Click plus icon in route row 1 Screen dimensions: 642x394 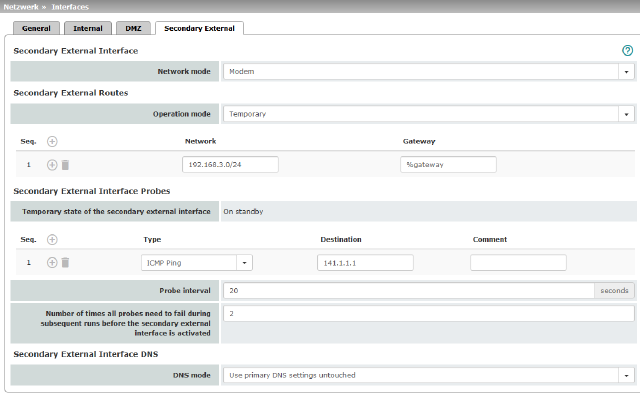click(x=52, y=165)
